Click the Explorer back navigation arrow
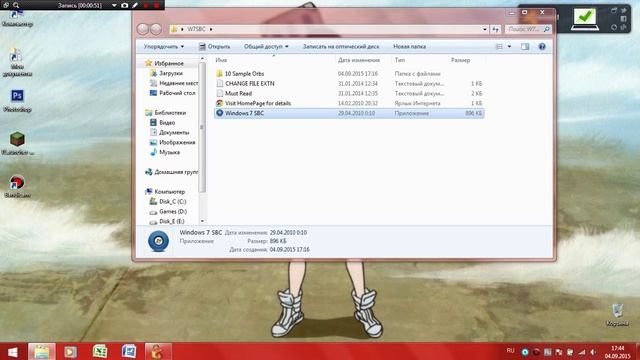The height and width of the screenshot is (360, 640). click(x=143, y=29)
